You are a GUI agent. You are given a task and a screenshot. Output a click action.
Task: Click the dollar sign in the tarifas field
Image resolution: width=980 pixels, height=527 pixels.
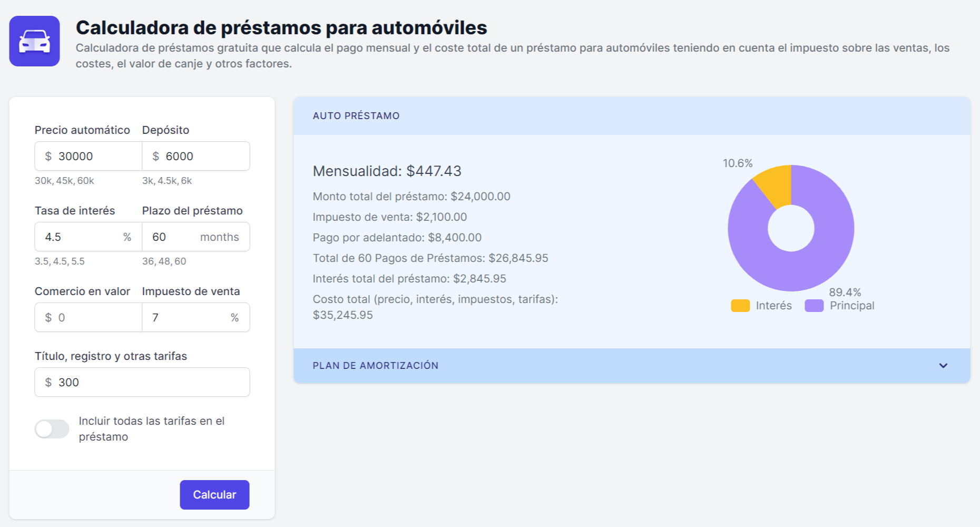click(x=48, y=383)
